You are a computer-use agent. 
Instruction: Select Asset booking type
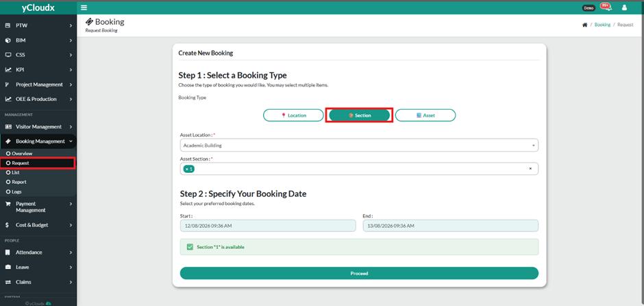[425, 115]
